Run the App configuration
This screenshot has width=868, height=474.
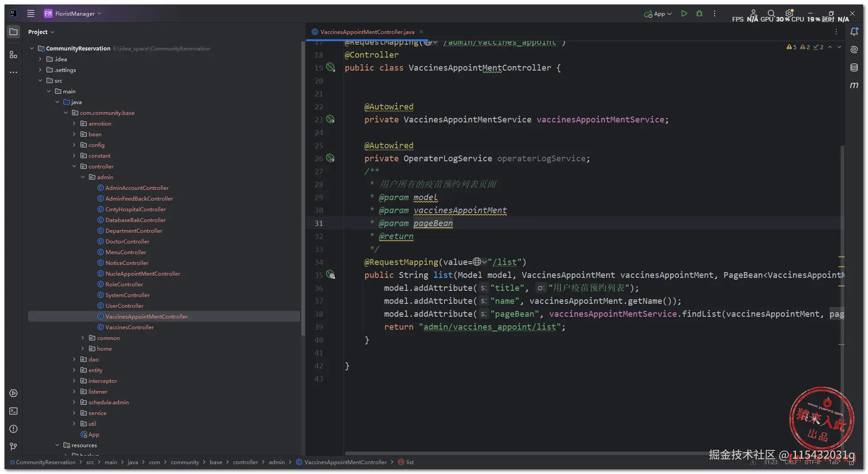[x=684, y=13]
